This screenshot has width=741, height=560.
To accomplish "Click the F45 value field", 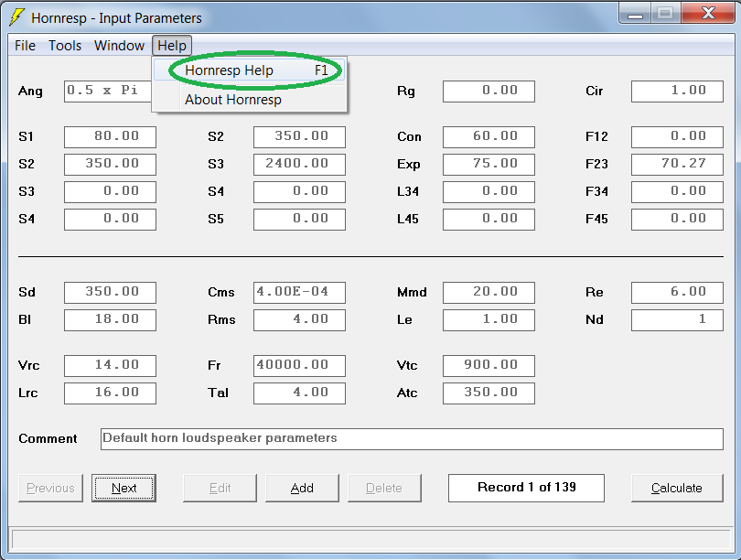I will (677, 220).
